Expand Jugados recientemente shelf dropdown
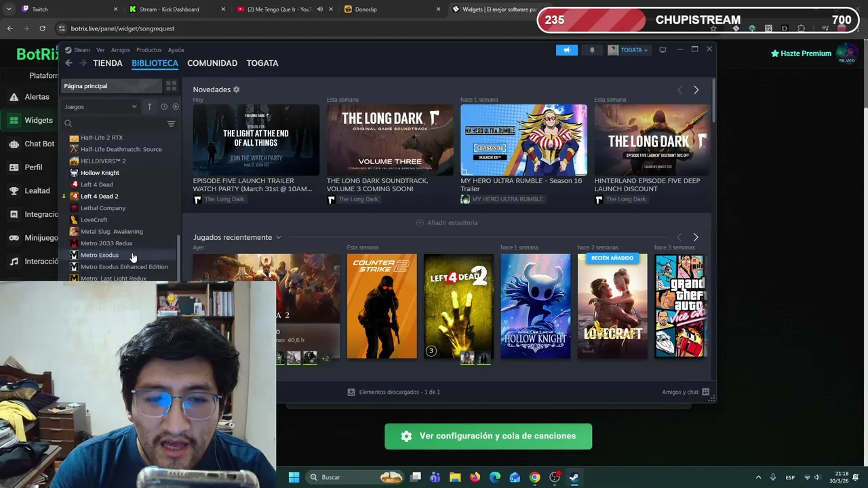This screenshot has width=868, height=488. click(x=278, y=237)
